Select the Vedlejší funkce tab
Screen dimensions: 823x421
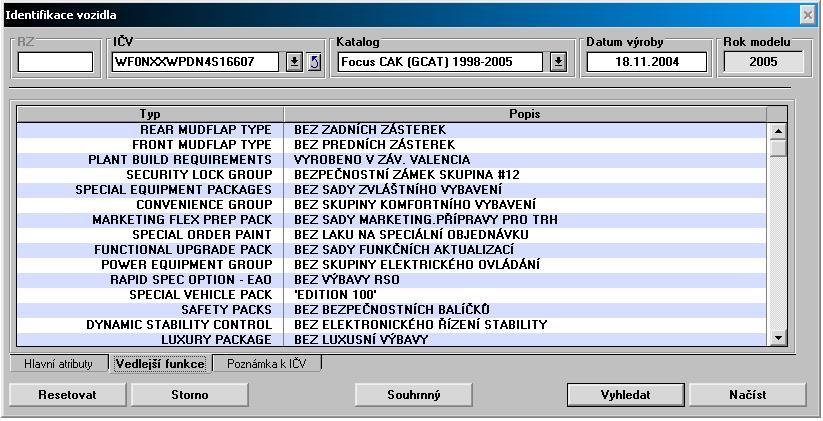(x=160, y=364)
